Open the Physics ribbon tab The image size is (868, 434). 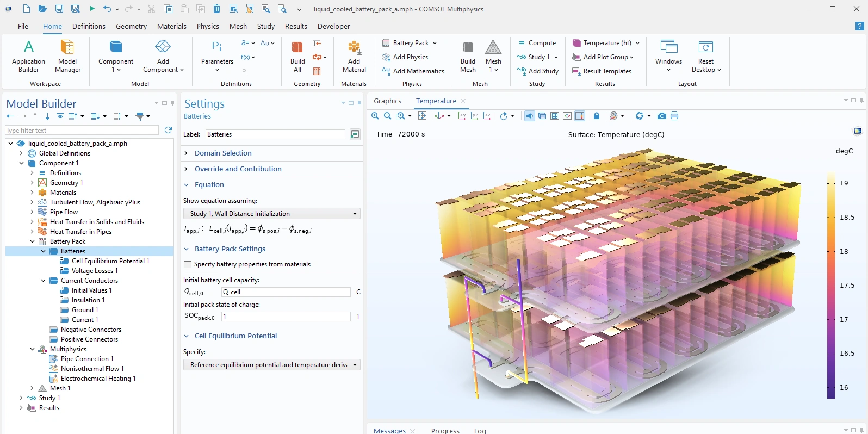pyautogui.click(x=208, y=26)
